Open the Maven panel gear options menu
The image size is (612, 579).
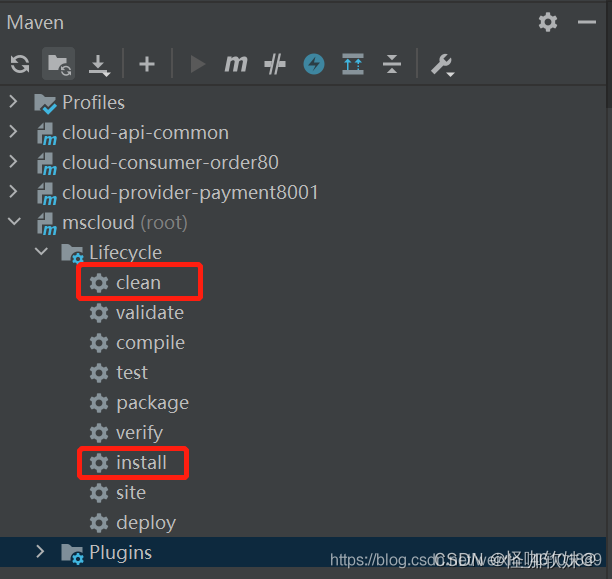pos(548,21)
